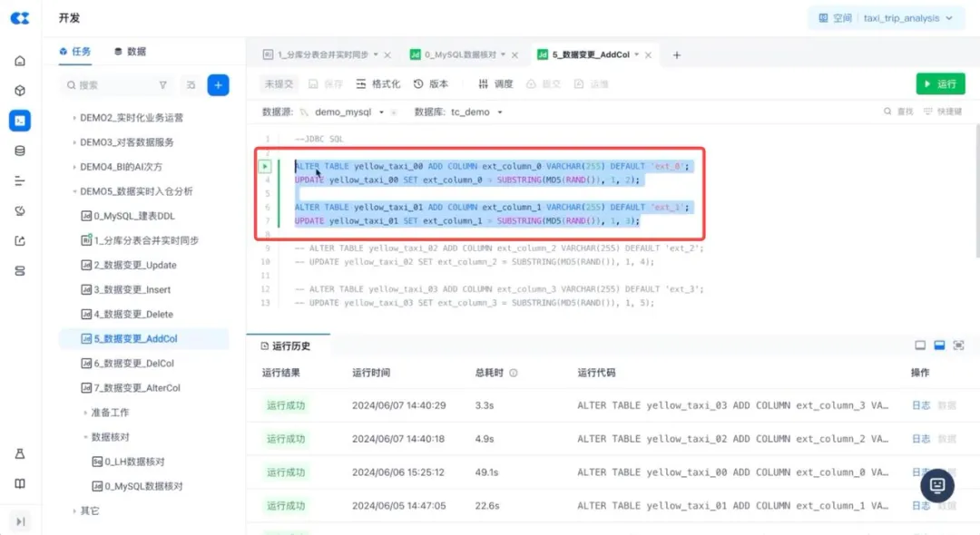The height and width of the screenshot is (535, 980).
Task: Expand the left sidebar with bottom arrow
Action: [x=20, y=520]
